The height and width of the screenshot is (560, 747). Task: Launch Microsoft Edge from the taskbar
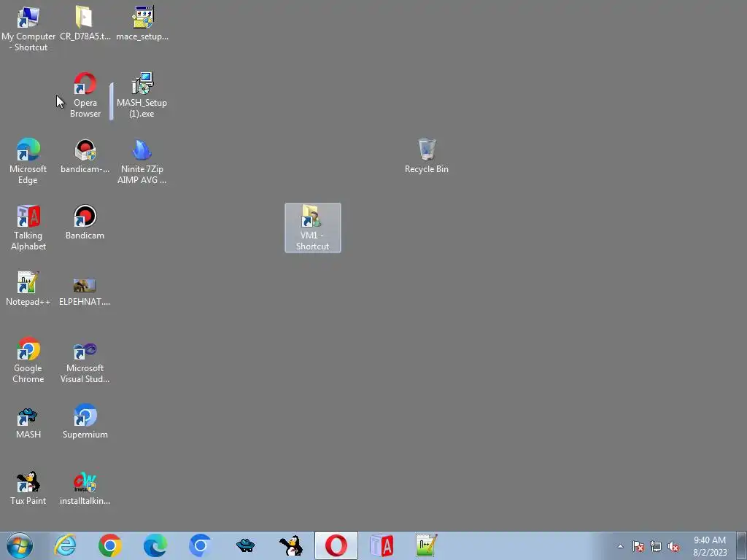coord(155,545)
